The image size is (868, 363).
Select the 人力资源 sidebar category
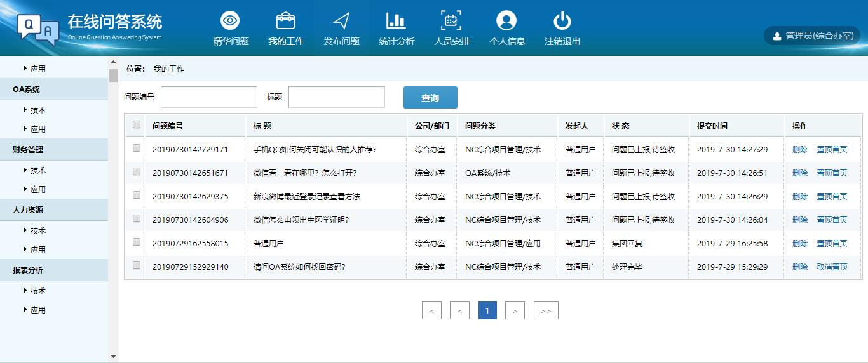click(x=28, y=209)
